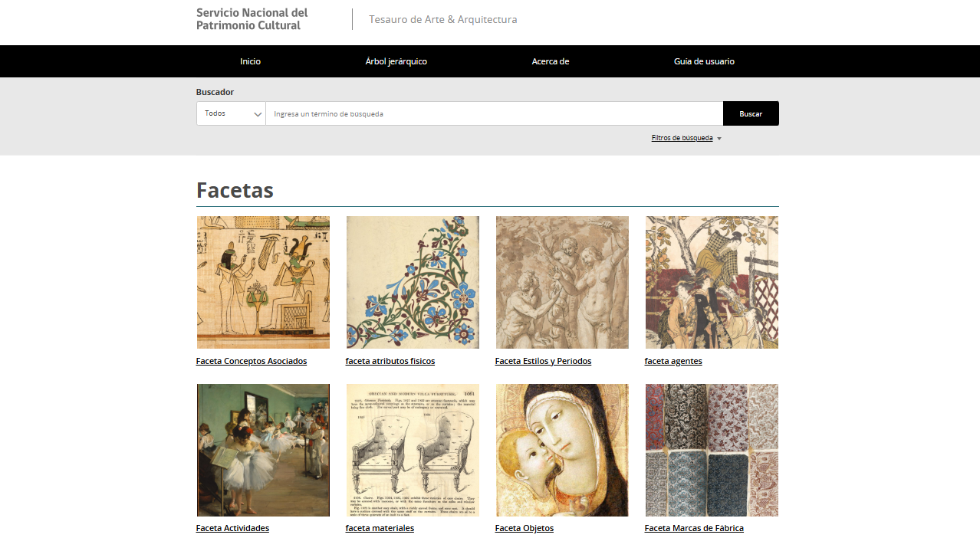Click the Servicio Nacional del Patrimonio Cultural logo

click(252, 19)
